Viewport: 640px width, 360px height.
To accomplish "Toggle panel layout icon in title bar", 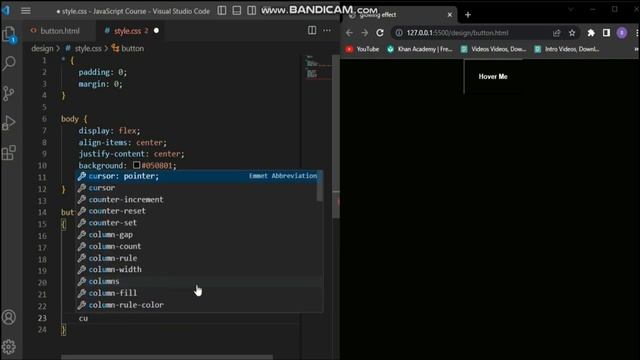I will click(237, 11).
